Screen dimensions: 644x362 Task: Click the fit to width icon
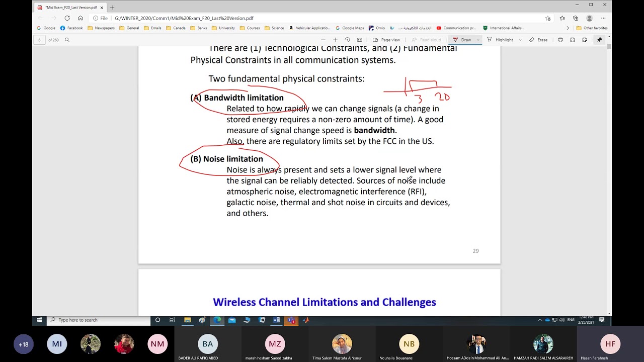(359, 40)
